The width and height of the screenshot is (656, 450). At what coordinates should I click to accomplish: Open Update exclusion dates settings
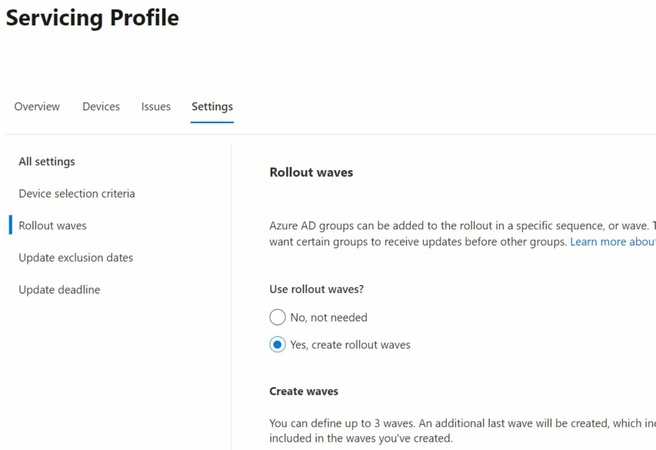(76, 258)
